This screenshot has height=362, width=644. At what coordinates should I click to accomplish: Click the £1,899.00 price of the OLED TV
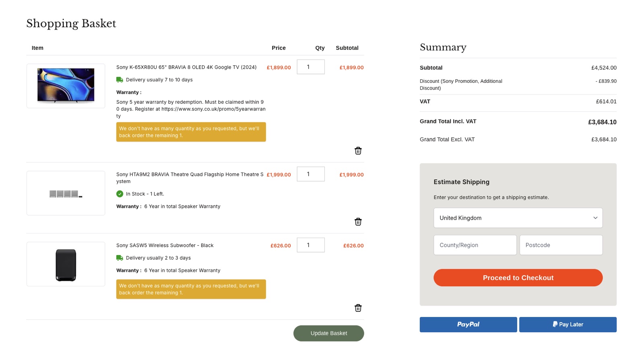[x=279, y=68]
